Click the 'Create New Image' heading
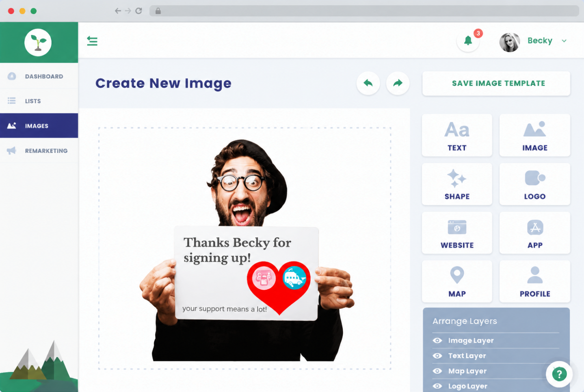Image resolution: width=584 pixels, height=392 pixels. pos(163,83)
